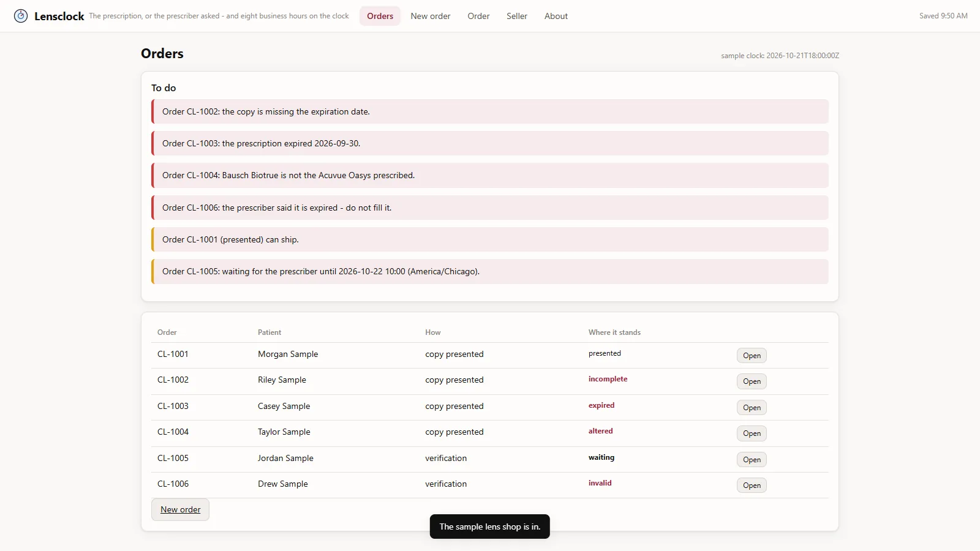The image size is (980, 551).
Task: Select the CL-1006 do not fill notice
Action: coord(490,208)
